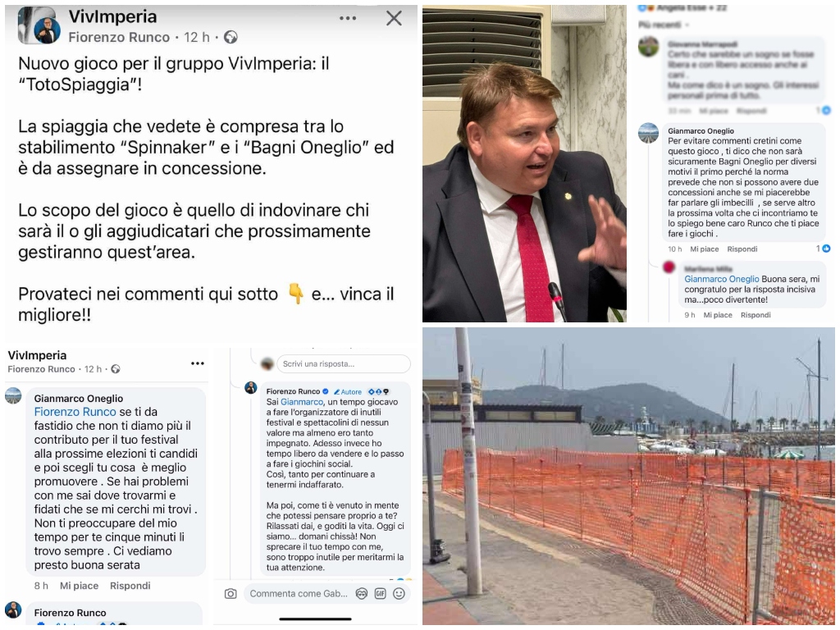The height and width of the screenshot is (630, 840).
Task: Open the GIF picker in the comment bar
Action: tap(381, 594)
